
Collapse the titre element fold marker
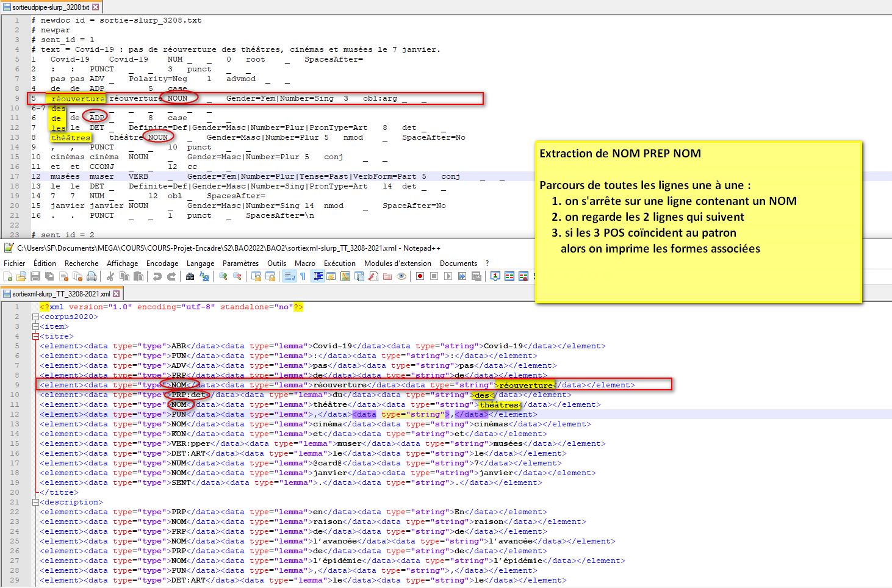pyautogui.click(x=35, y=336)
